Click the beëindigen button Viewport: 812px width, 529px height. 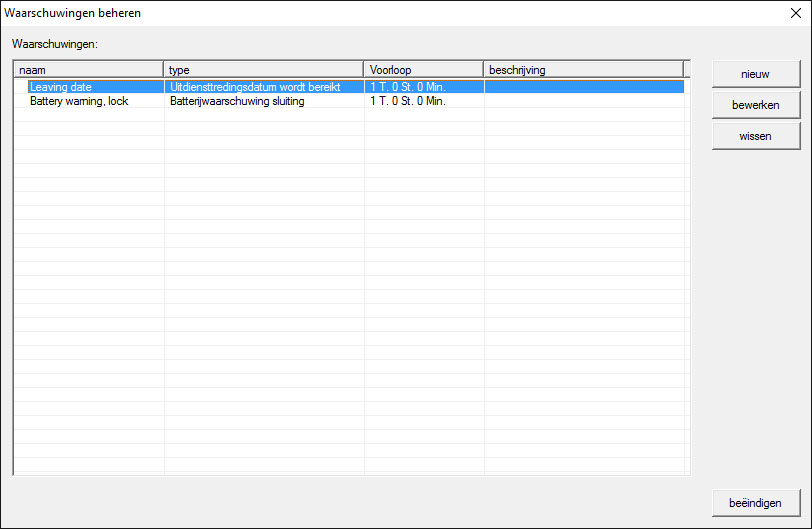(x=755, y=502)
